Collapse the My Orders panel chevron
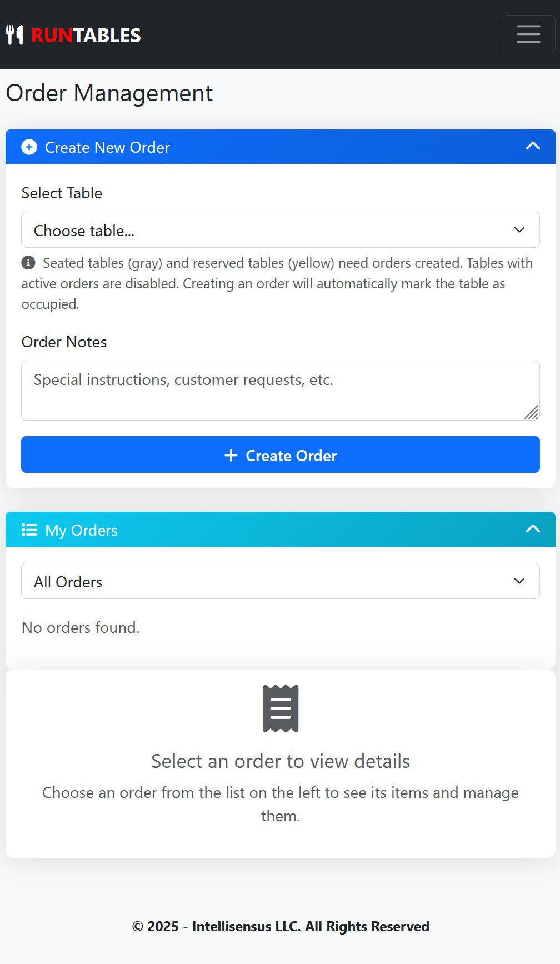The image size is (560, 964). click(533, 529)
